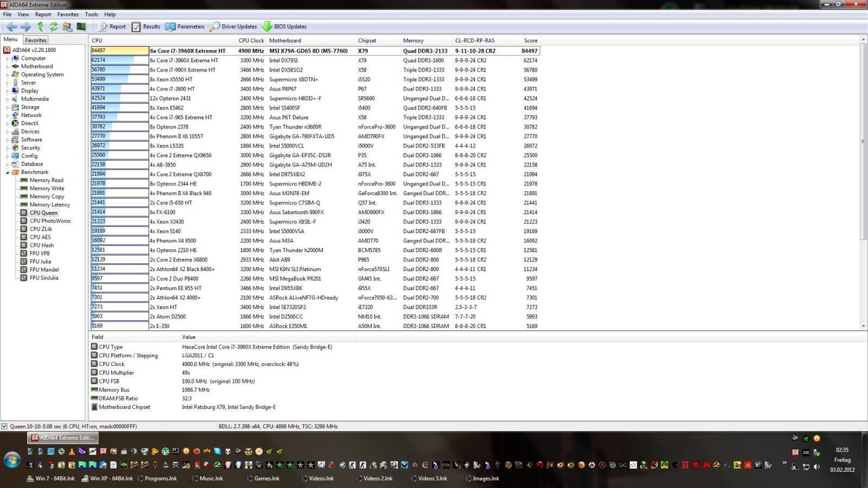
Task: Click the Forward arrow toolbar icon
Action: point(25,27)
